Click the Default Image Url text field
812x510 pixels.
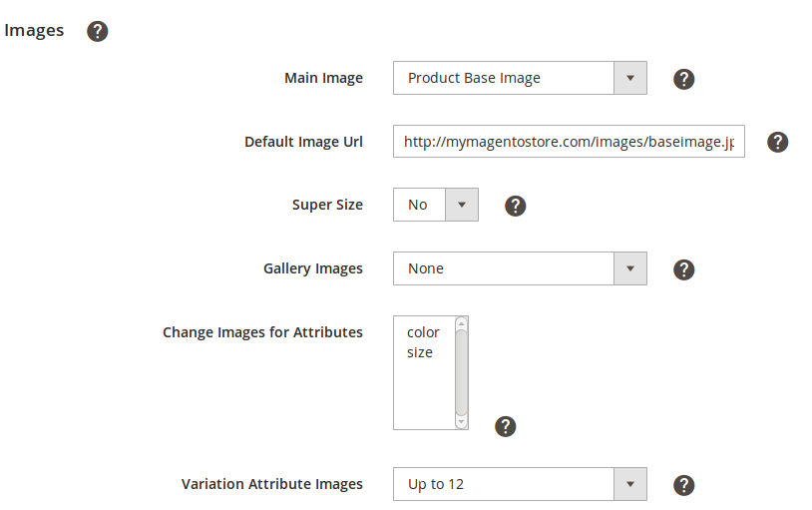569,142
